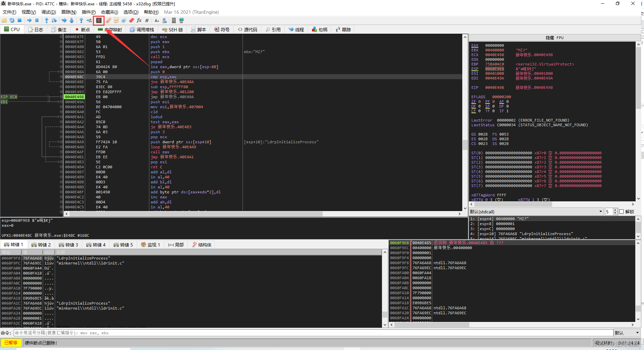Select the instruction row cmp esp,eax
This screenshot has width=644, height=350.
[263, 77]
